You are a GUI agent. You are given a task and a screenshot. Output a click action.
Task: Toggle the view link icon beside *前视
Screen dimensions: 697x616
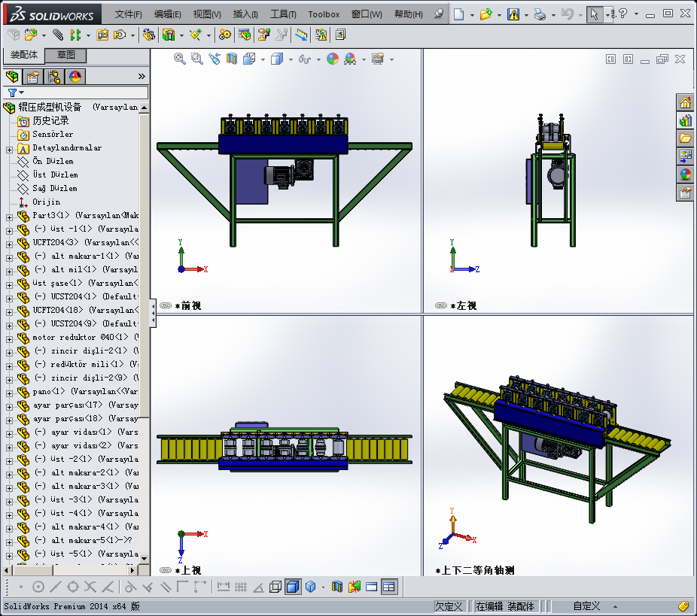click(x=166, y=305)
